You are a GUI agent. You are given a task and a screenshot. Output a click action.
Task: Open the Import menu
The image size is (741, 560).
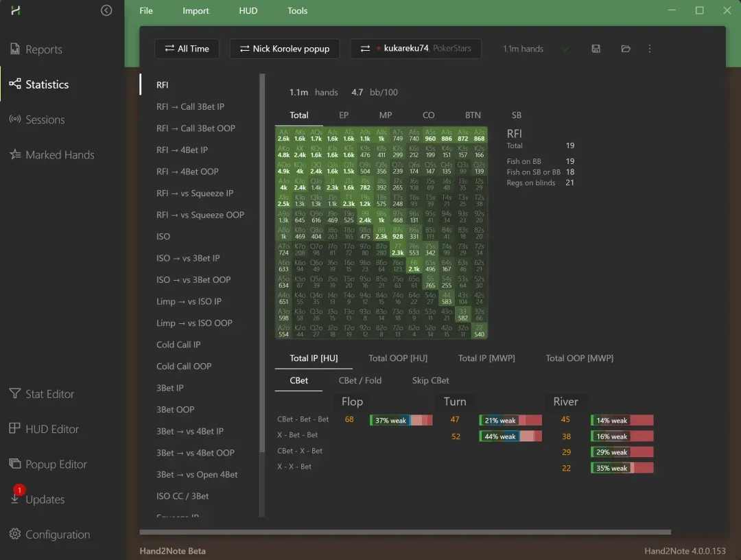196,11
